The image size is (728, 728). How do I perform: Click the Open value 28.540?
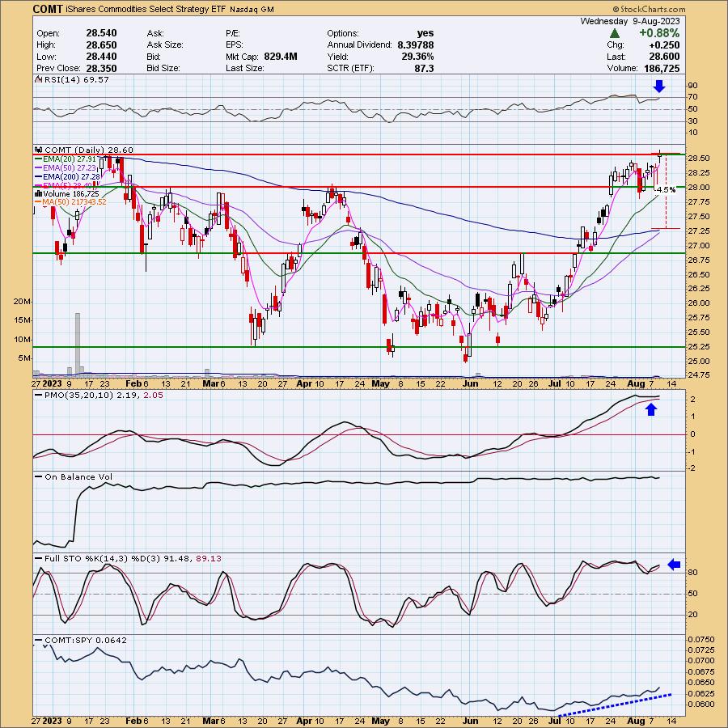101,33
